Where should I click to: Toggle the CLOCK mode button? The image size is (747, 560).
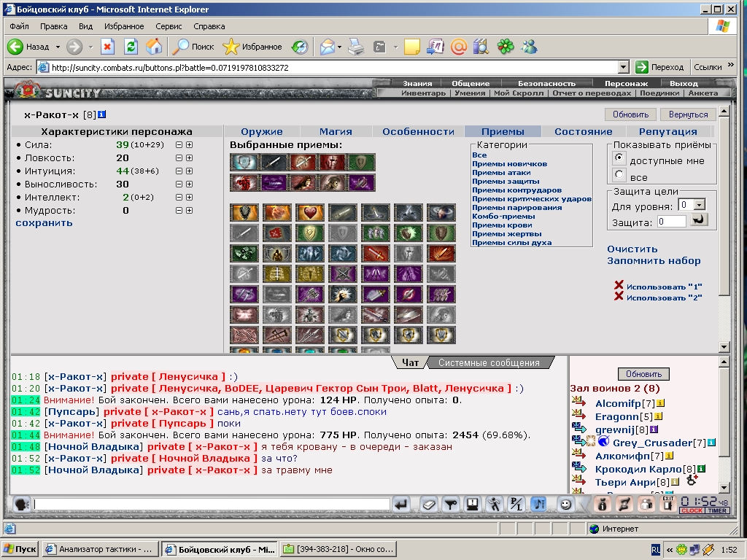[x=692, y=510]
